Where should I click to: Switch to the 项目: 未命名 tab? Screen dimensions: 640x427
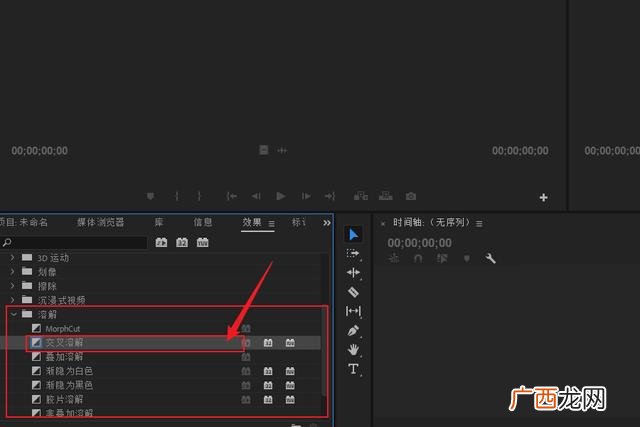click(24, 222)
